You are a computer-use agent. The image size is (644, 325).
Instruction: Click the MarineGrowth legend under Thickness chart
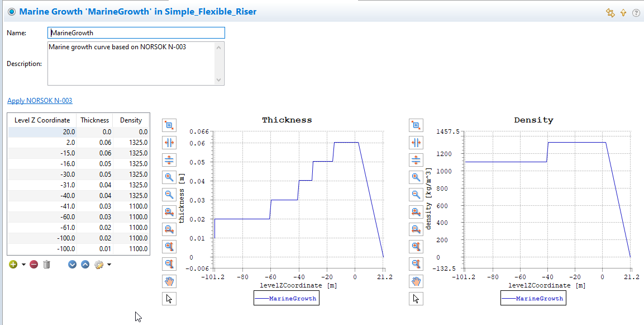pyautogui.click(x=287, y=299)
